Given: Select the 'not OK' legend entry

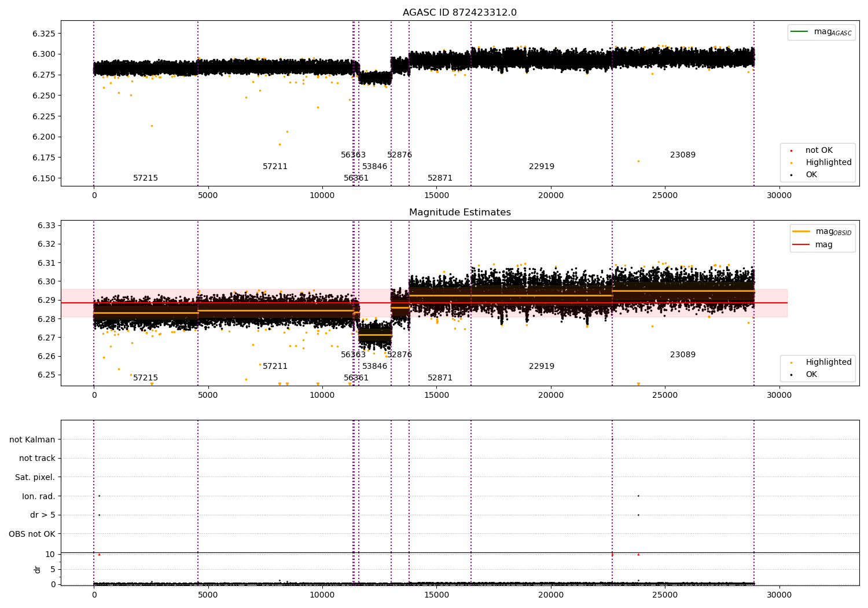Looking at the screenshot, I should [x=819, y=151].
